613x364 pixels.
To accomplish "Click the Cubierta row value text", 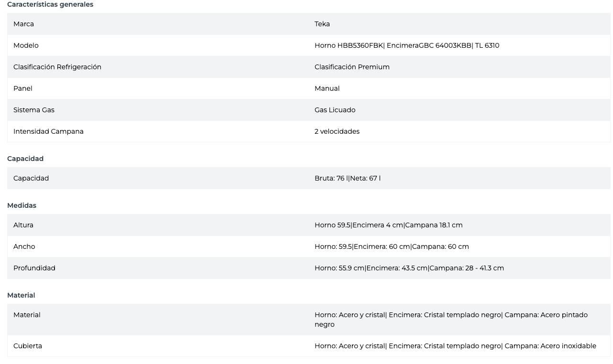I will coord(455,346).
